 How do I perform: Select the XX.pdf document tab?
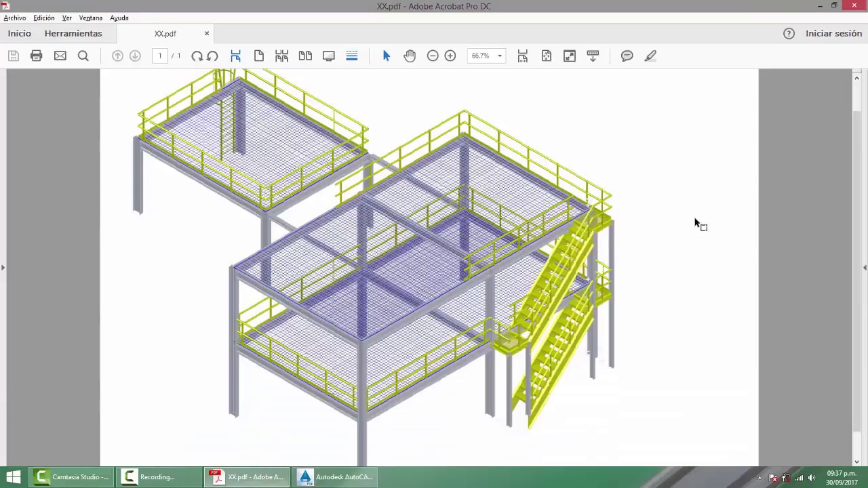click(x=165, y=34)
